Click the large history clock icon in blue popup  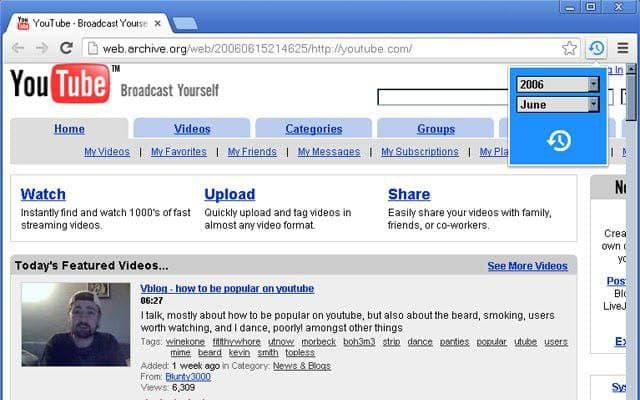[559, 140]
